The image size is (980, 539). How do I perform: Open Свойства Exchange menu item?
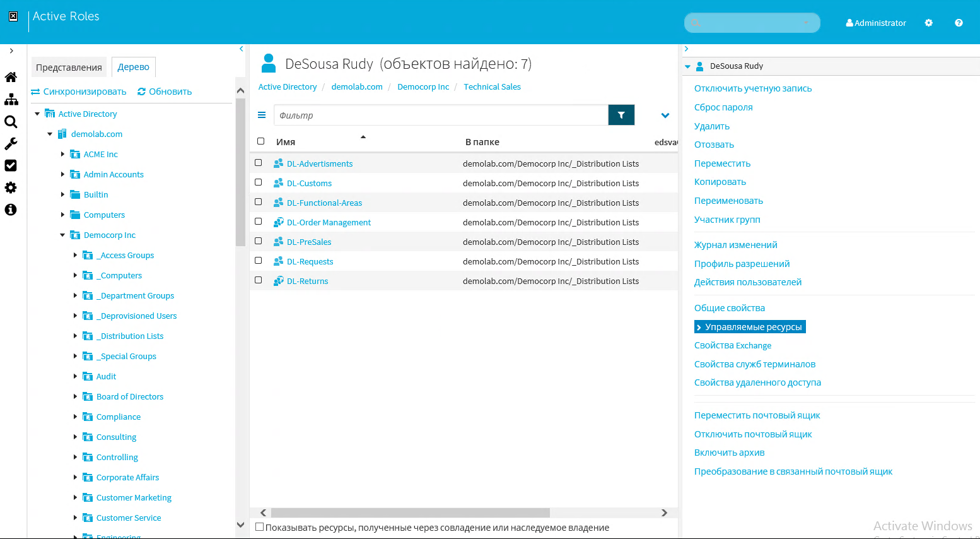(x=733, y=345)
